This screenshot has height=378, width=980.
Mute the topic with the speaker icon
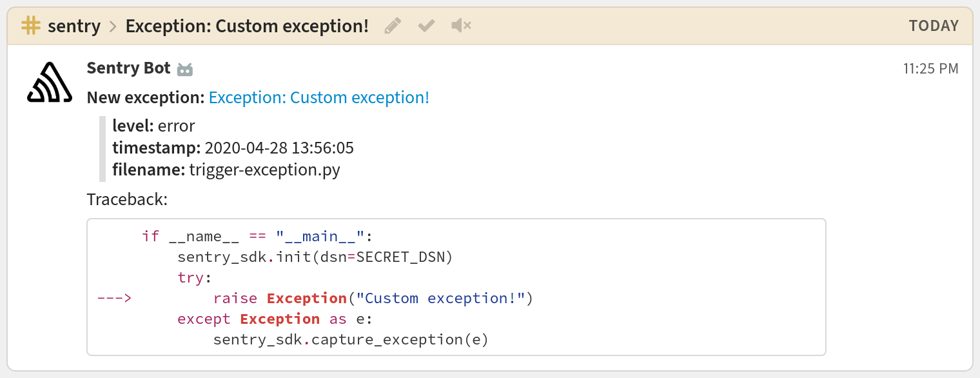(461, 26)
